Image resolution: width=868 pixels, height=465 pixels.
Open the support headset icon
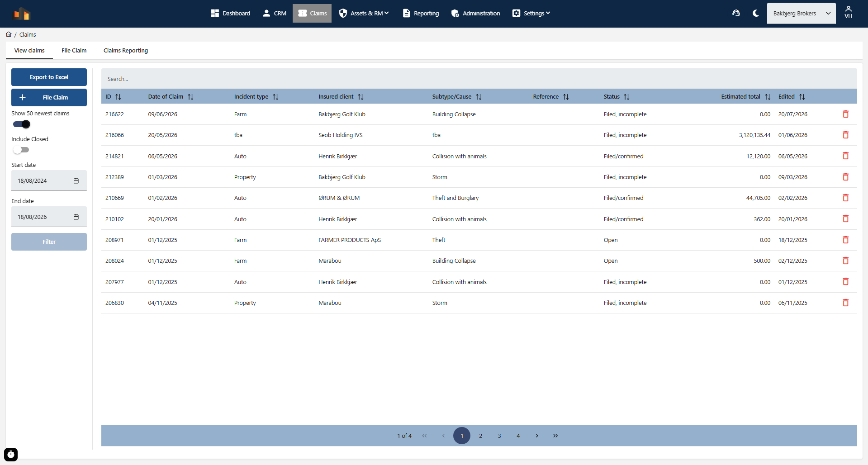point(736,13)
